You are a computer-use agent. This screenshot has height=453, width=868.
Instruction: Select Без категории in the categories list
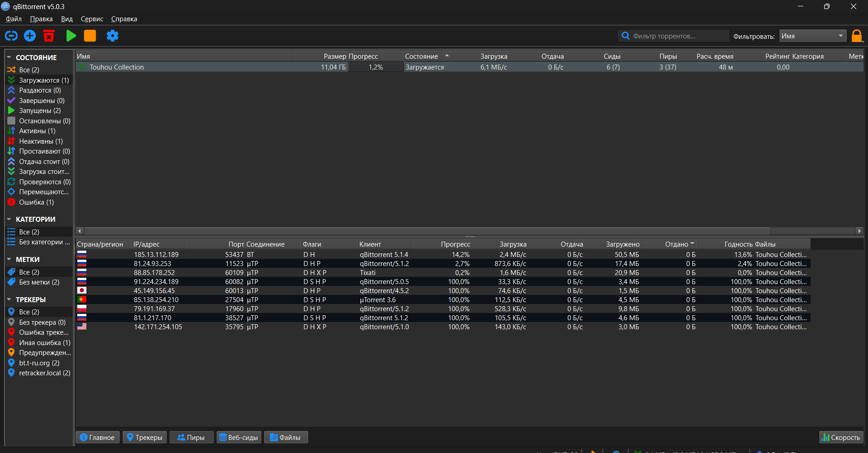(38, 242)
